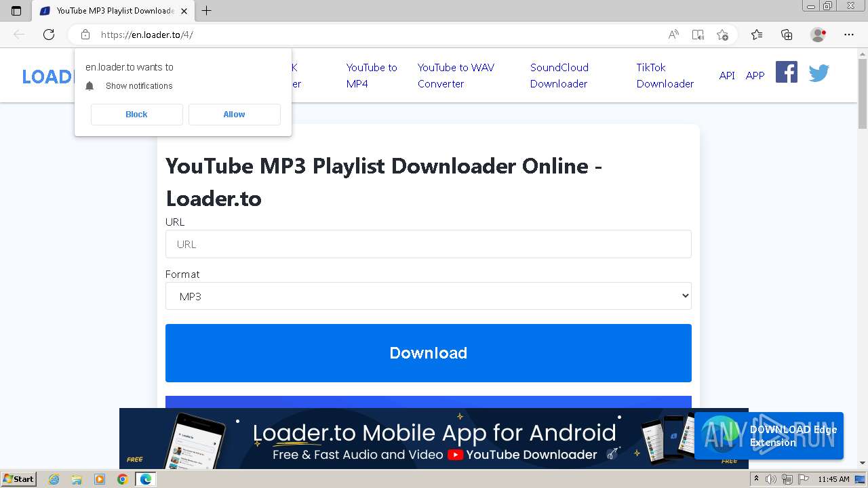Launch Internet Explorer from taskbar
Screen dimensions: 868x488
click(54, 479)
